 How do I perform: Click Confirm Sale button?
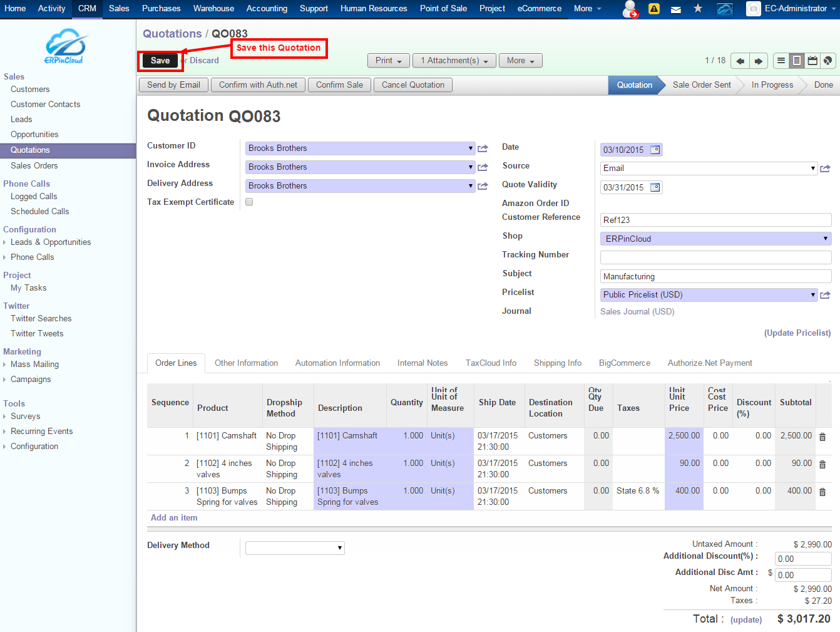tap(339, 85)
